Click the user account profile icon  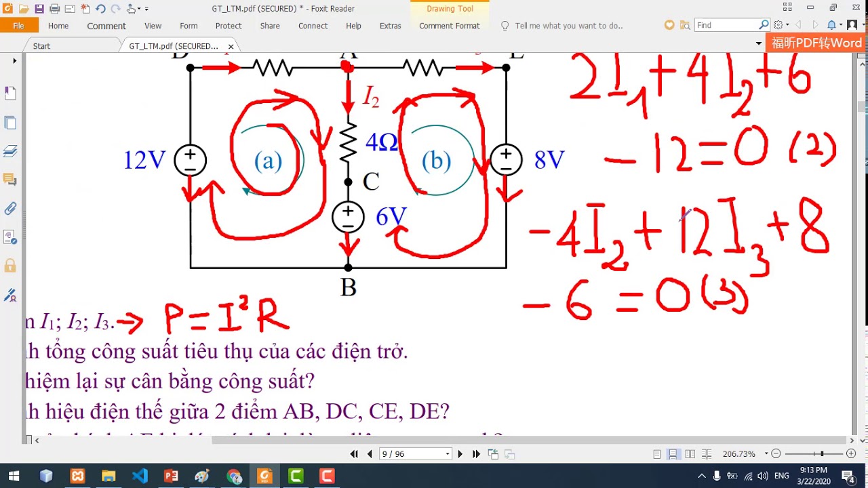pos(852,25)
